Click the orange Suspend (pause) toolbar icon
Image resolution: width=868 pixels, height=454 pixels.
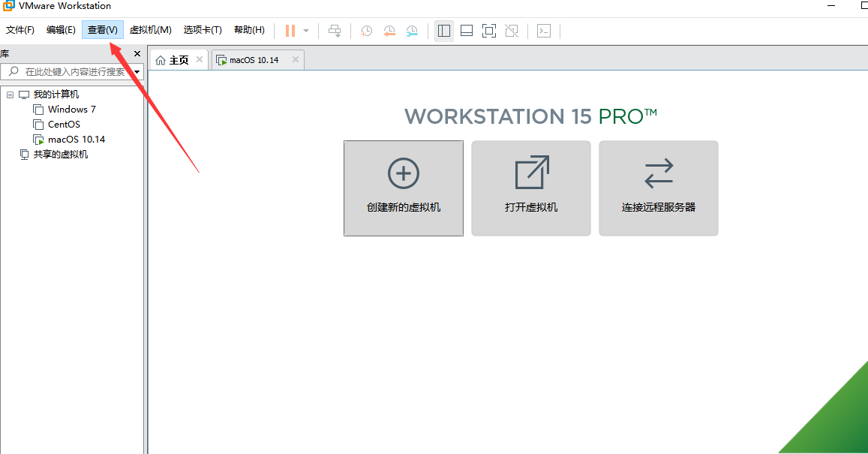click(x=290, y=31)
